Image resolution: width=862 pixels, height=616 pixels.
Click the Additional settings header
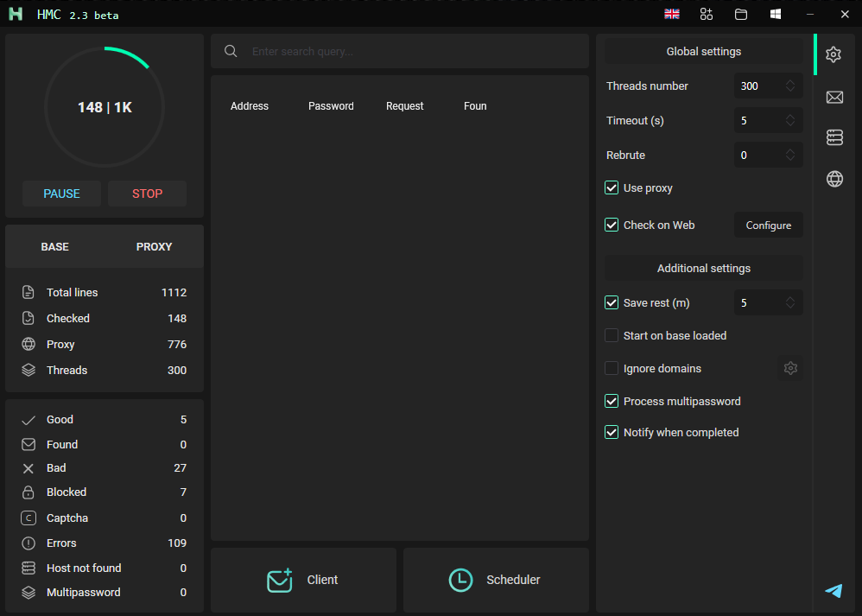pyautogui.click(x=704, y=268)
